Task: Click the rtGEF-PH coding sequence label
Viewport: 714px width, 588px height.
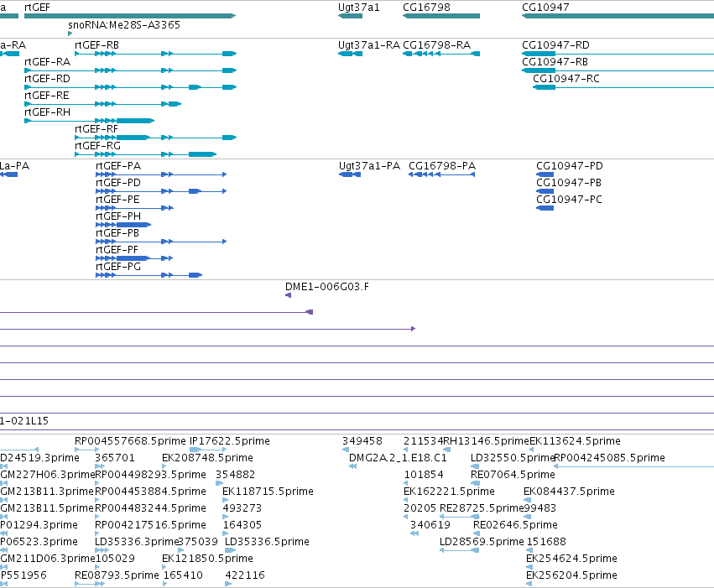Action: pyautogui.click(x=118, y=216)
